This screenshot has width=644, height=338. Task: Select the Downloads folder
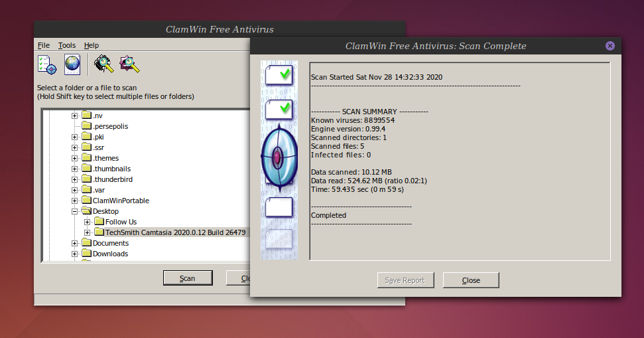(x=110, y=254)
